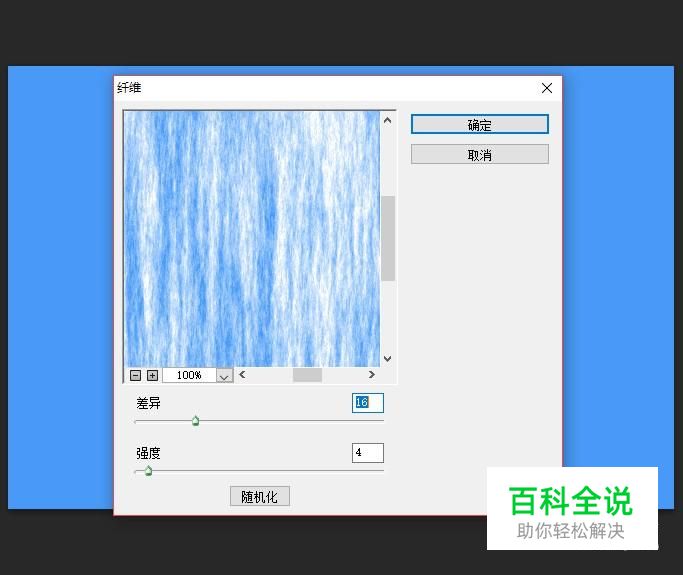Click the 差异 value input field
The image size is (683, 575).
[368, 402]
